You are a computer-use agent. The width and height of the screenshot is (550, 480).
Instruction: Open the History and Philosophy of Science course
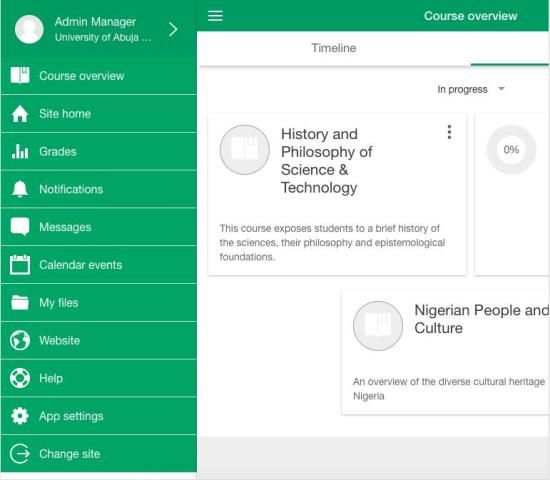point(326,161)
